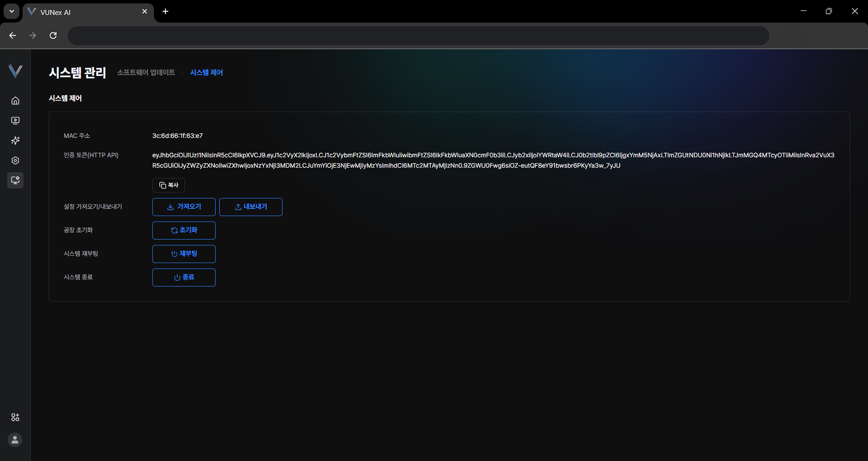Go to the home icon in sidebar

[15, 101]
